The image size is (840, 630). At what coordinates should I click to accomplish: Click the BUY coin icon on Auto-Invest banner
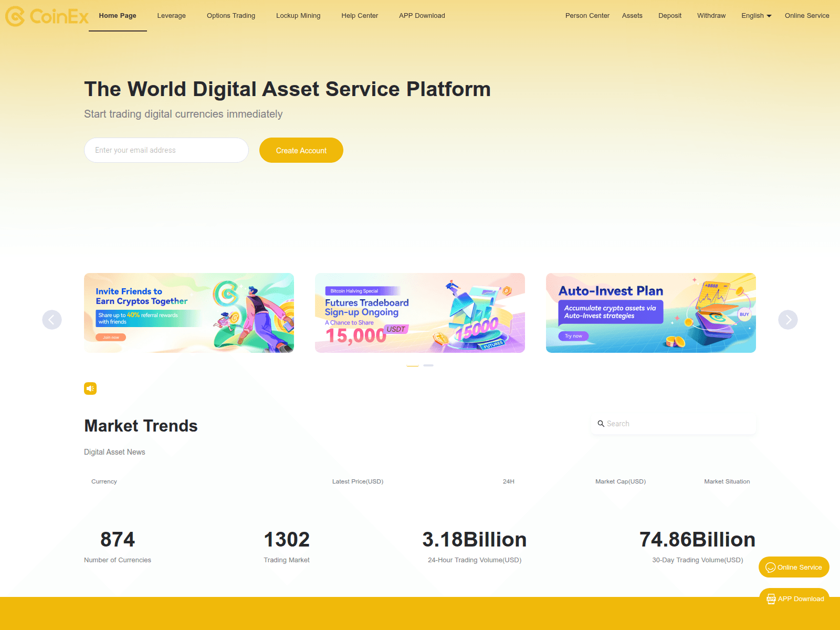click(744, 314)
